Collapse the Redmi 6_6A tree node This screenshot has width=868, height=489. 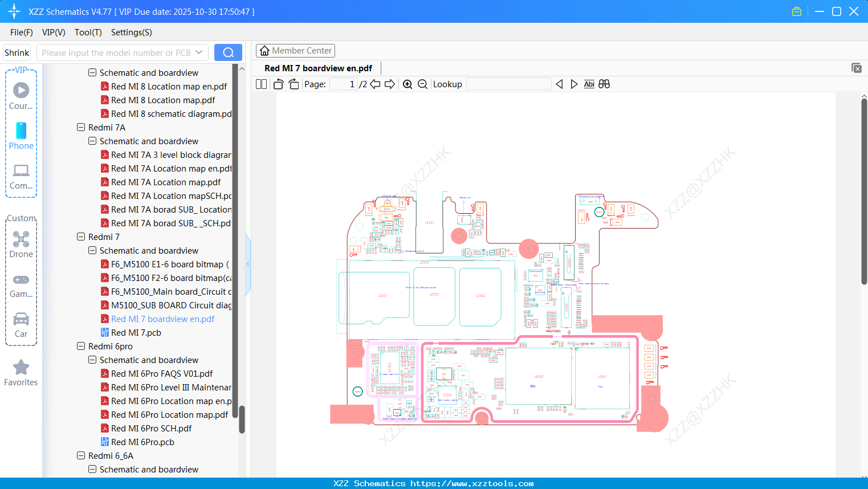81,456
